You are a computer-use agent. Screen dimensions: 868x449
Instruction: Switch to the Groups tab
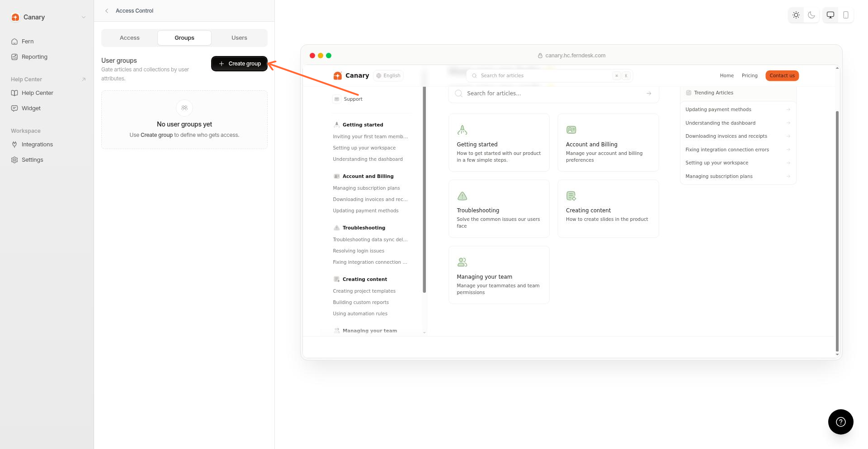[x=184, y=38]
